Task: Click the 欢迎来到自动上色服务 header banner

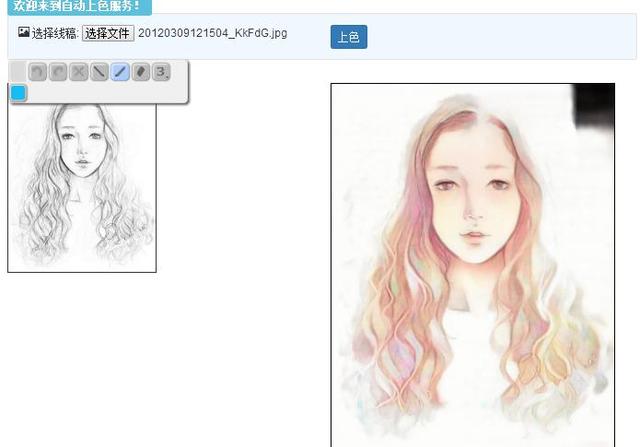Action: (x=80, y=7)
